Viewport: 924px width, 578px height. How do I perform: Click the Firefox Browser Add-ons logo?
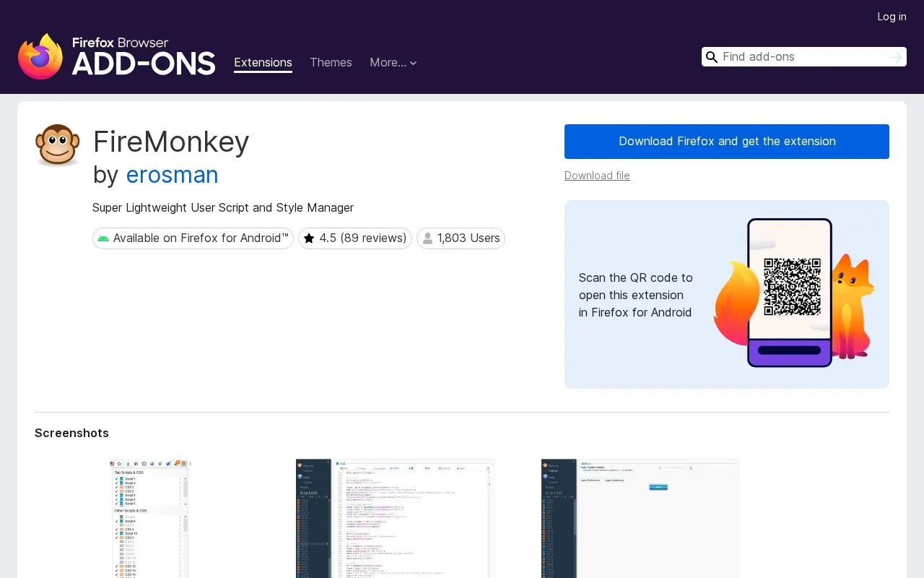click(116, 56)
